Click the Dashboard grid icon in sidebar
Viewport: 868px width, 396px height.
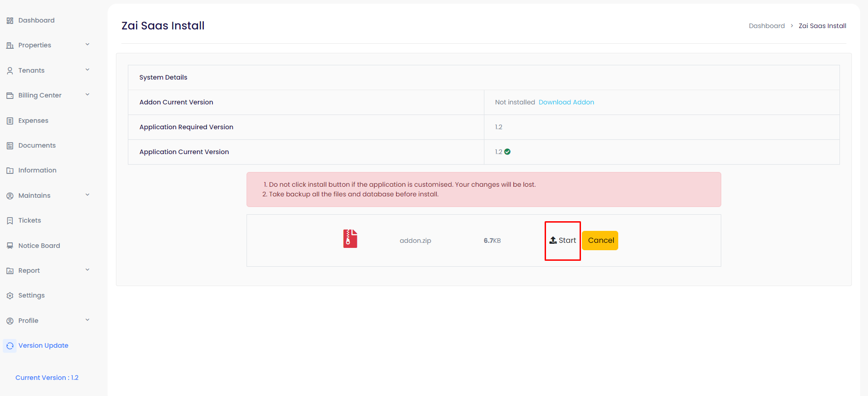point(10,21)
